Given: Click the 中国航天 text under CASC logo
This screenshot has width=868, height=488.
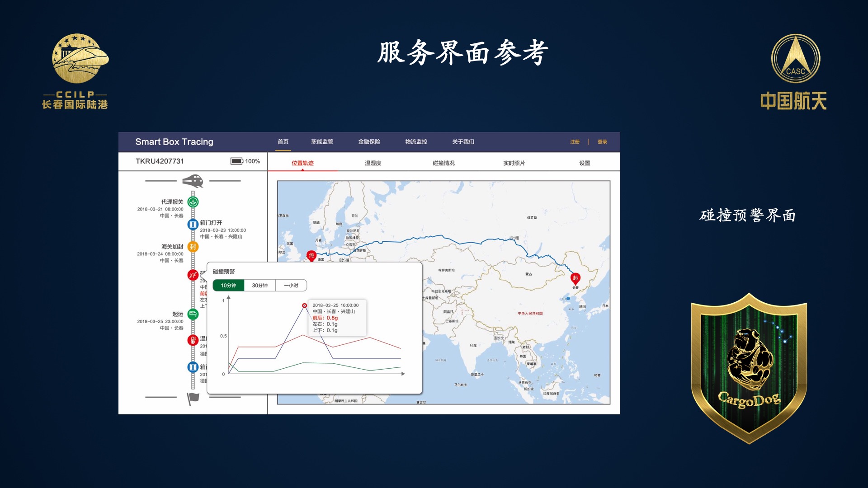Looking at the screenshot, I should point(793,101).
